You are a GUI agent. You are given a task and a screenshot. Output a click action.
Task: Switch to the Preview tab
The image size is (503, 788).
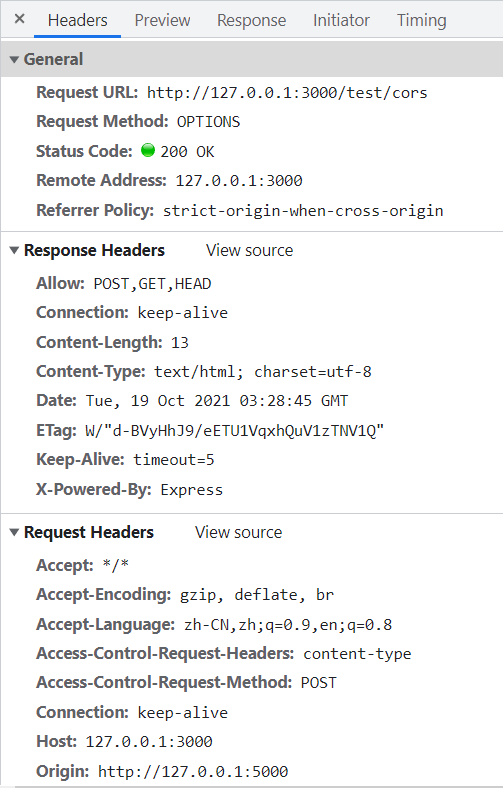[x=162, y=20]
